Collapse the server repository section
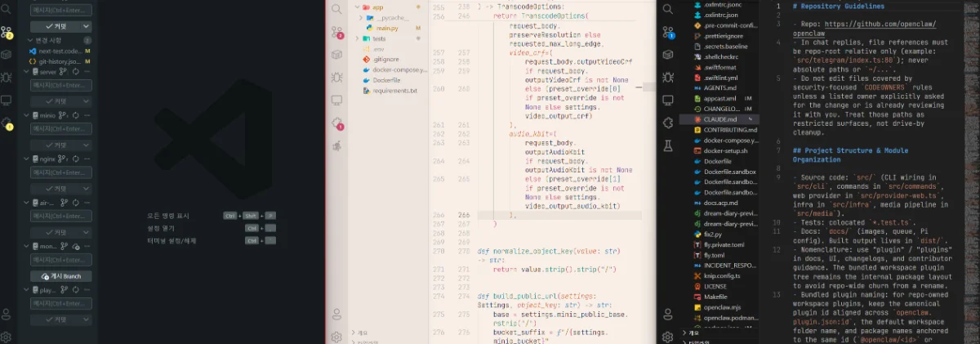The height and width of the screenshot is (344, 980). pos(27,72)
